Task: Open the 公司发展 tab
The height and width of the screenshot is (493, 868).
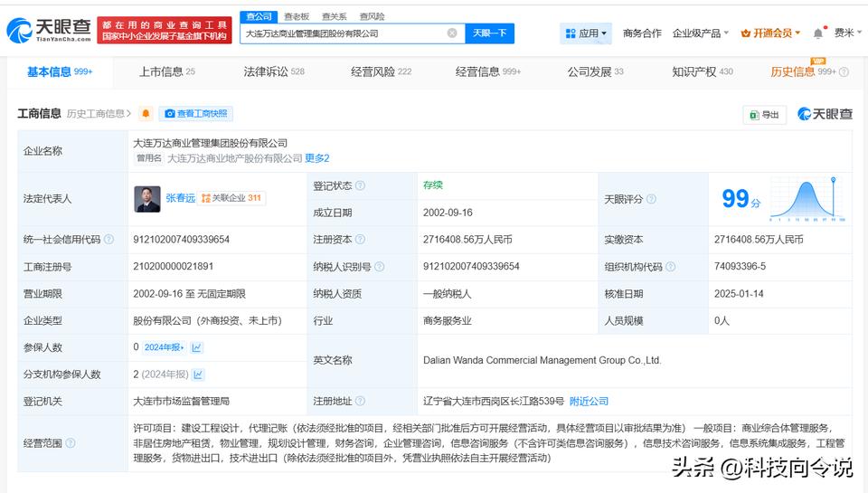Action: click(x=595, y=72)
